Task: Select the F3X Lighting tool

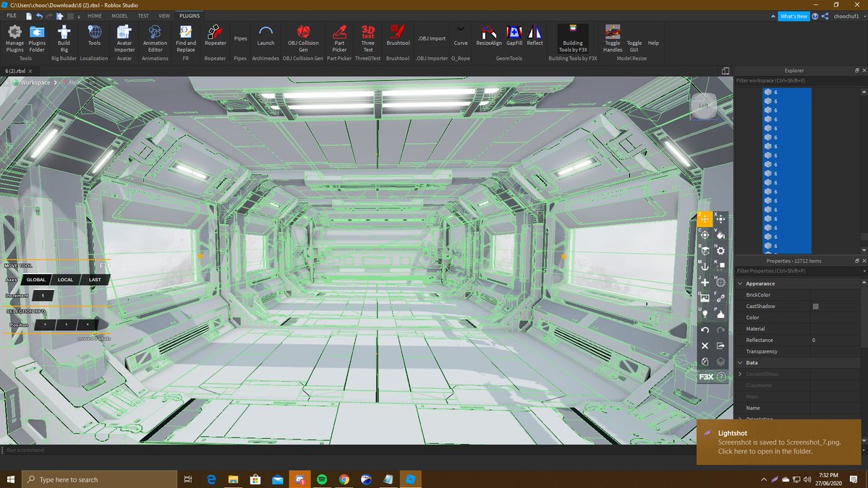Action: pyautogui.click(x=705, y=314)
